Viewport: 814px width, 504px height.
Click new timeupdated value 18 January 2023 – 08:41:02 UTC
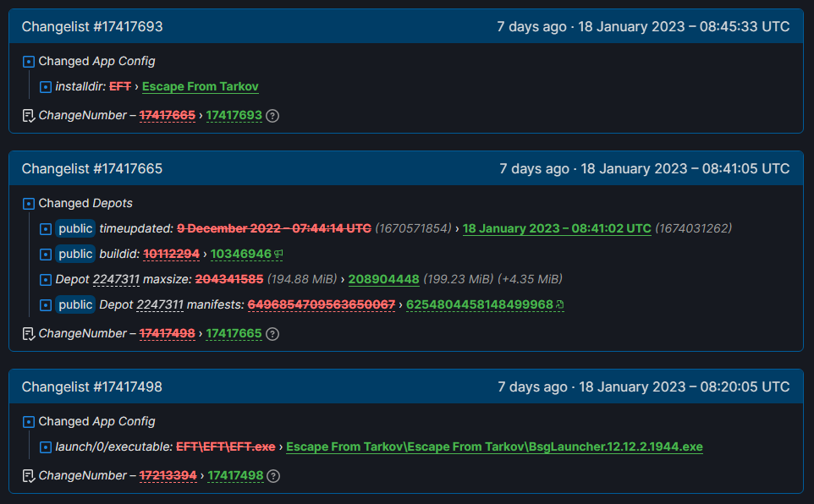pos(557,228)
